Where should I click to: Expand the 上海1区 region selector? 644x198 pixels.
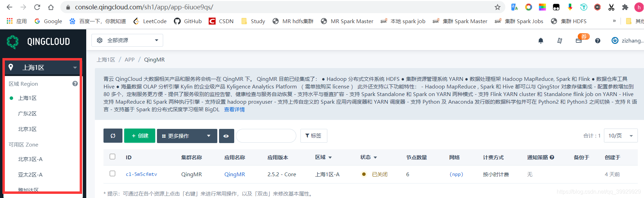[x=42, y=67]
